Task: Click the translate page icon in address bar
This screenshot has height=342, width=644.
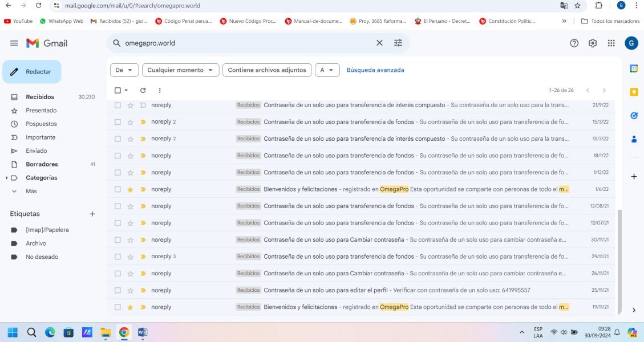Action: (564, 6)
